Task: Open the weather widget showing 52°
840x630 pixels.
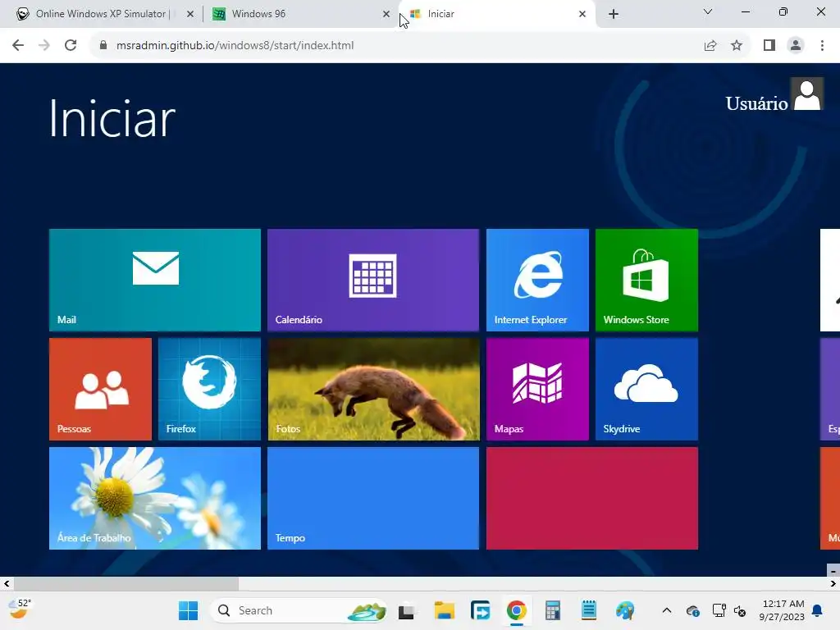Action: click(x=21, y=609)
